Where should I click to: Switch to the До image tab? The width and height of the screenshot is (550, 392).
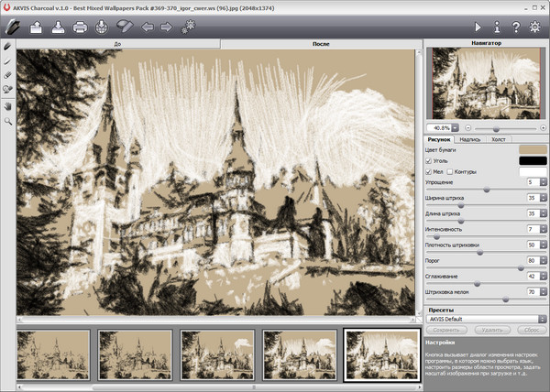point(118,43)
